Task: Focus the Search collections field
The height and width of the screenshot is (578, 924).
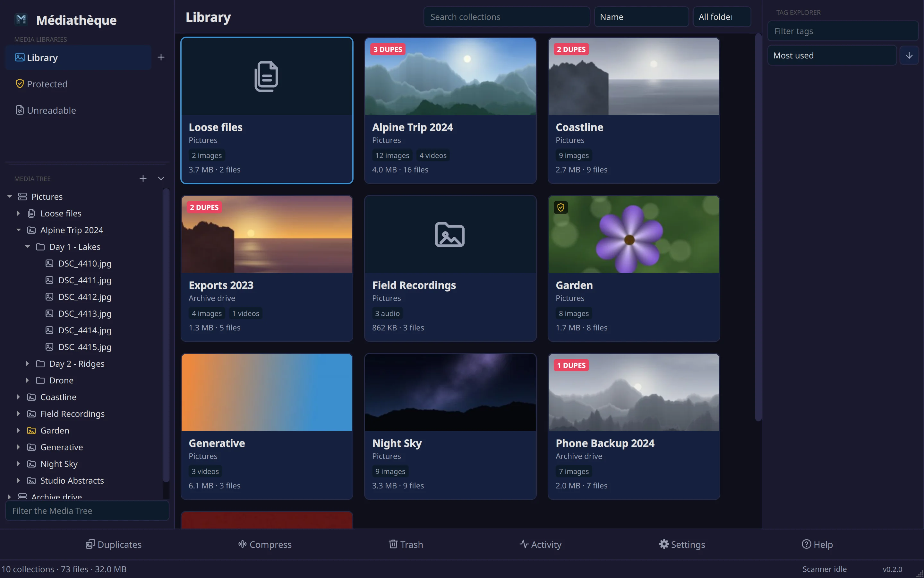Action: click(507, 17)
